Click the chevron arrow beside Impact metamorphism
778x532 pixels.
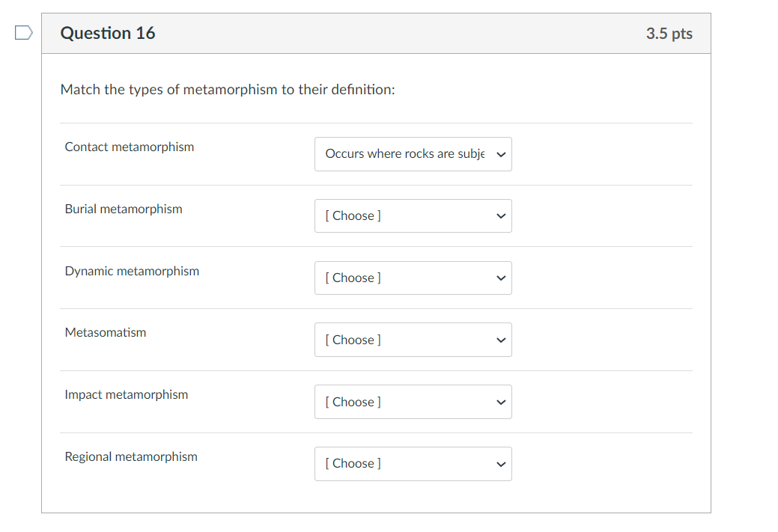coord(501,402)
